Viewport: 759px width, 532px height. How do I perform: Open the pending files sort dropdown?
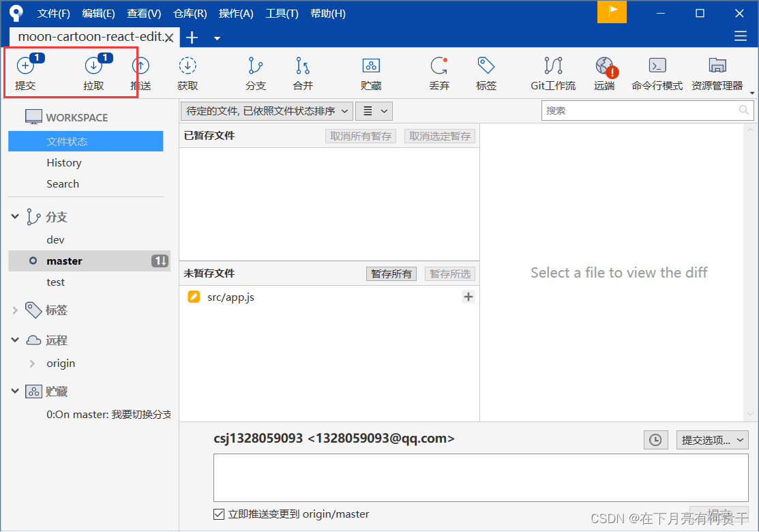[267, 111]
